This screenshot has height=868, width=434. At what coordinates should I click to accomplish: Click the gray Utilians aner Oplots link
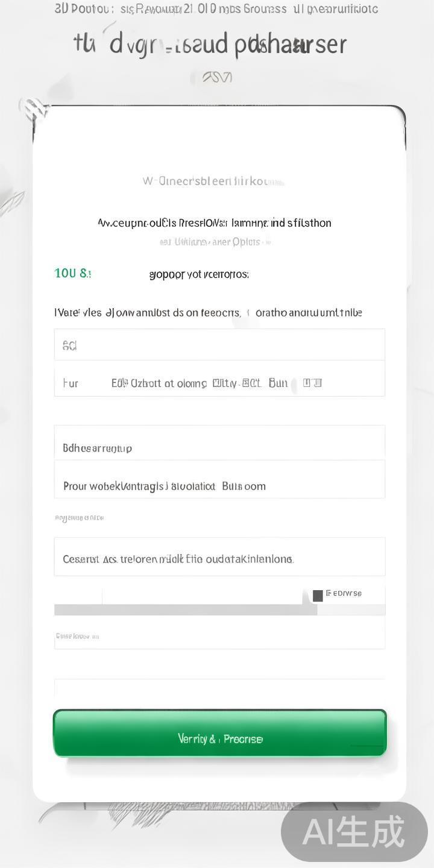click(215, 242)
